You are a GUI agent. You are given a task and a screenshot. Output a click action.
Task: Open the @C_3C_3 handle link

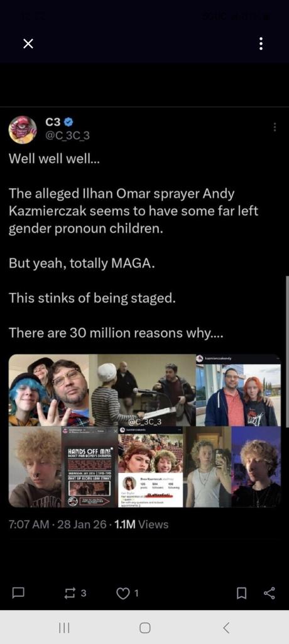point(67,136)
